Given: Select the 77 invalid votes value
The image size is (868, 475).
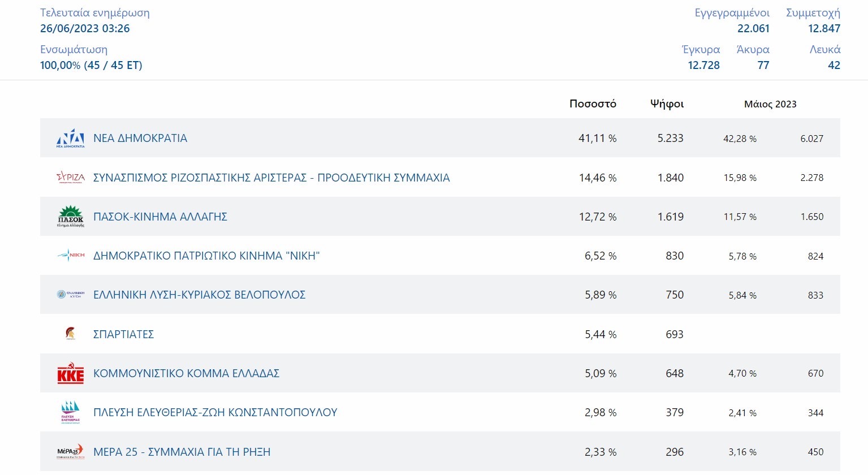Looking at the screenshot, I should pyautogui.click(x=763, y=65).
